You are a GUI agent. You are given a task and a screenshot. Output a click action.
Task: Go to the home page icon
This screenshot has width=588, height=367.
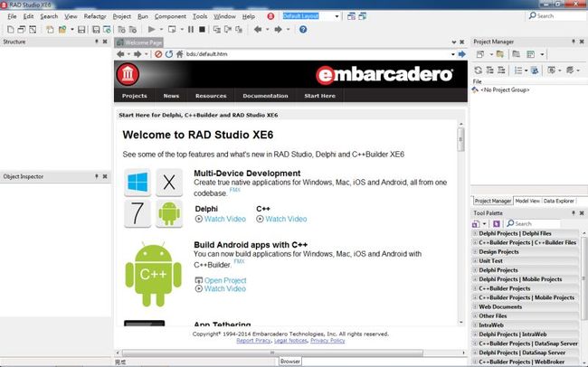180,54
